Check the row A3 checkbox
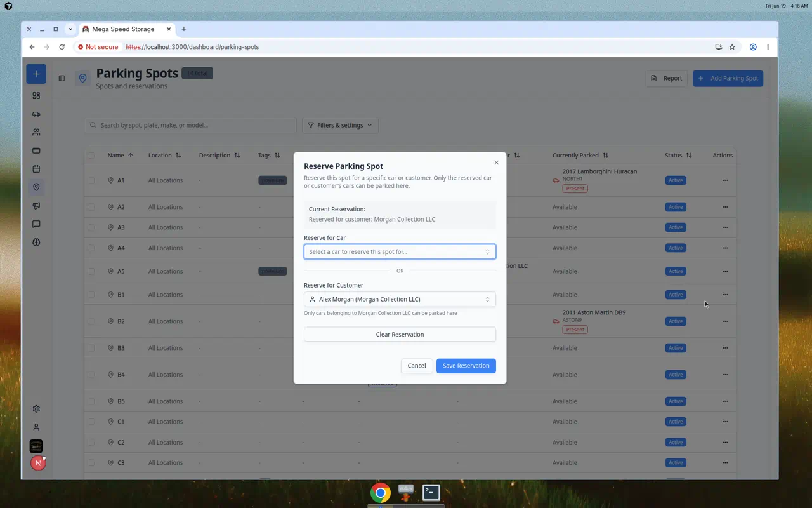This screenshot has width=812, height=508. point(91,227)
